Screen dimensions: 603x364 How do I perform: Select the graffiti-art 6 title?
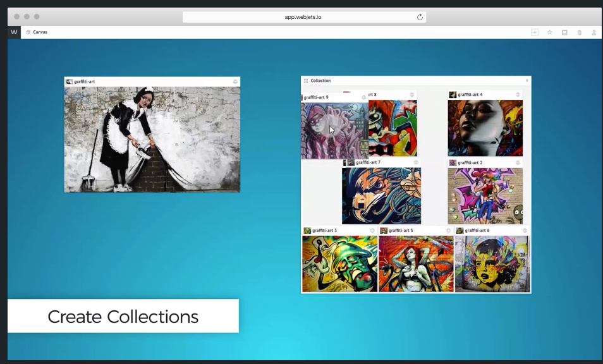pyautogui.click(x=477, y=231)
